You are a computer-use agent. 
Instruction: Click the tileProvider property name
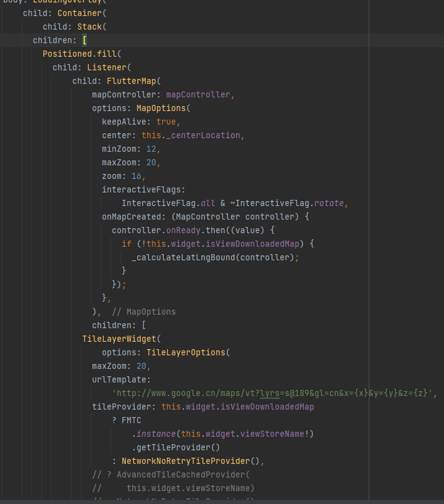click(x=122, y=407)
